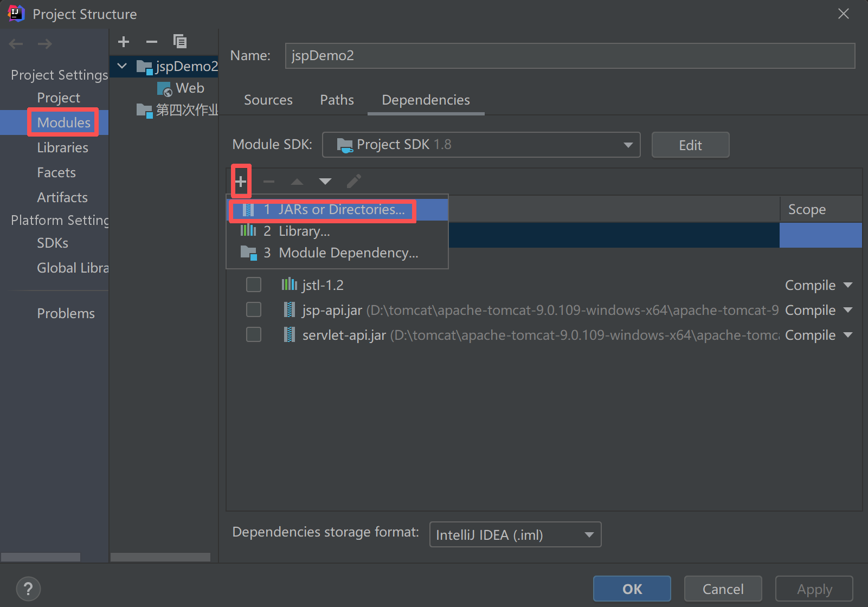Open the Dependencies storage format dropdown

(515, 534)
